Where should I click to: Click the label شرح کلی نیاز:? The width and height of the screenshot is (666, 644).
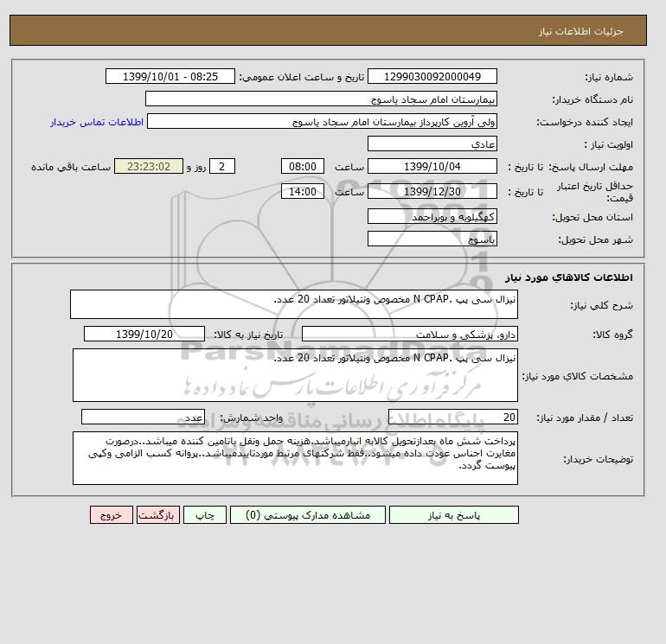coord(601,305)
